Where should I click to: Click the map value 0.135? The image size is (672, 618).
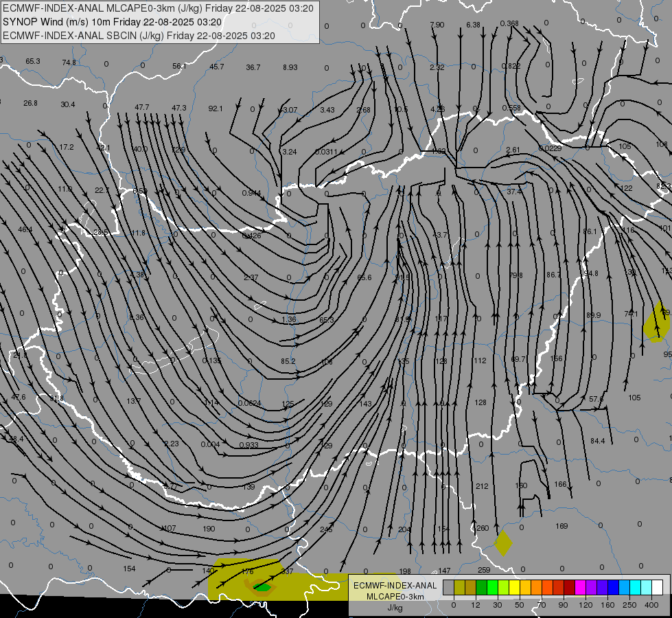(x=211, y=360)
